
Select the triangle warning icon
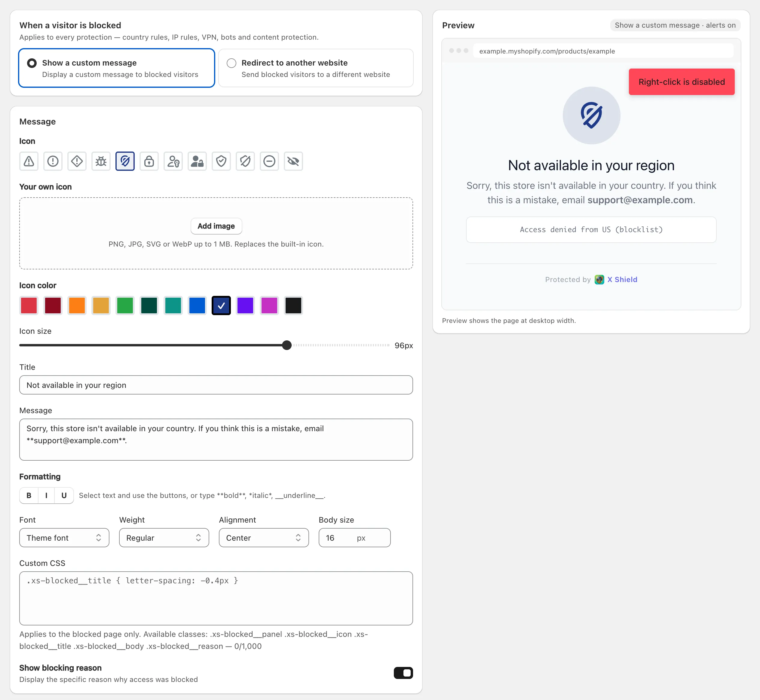pos(29,161)
